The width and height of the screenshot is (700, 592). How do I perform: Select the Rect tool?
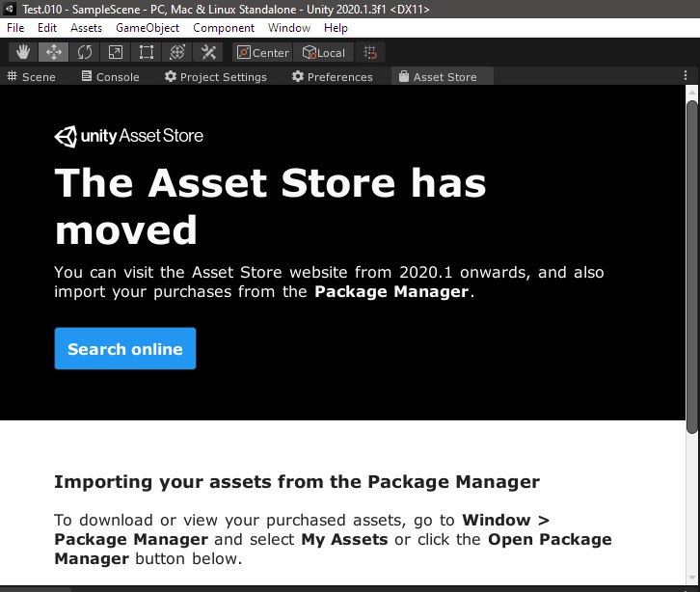(146, 52)
